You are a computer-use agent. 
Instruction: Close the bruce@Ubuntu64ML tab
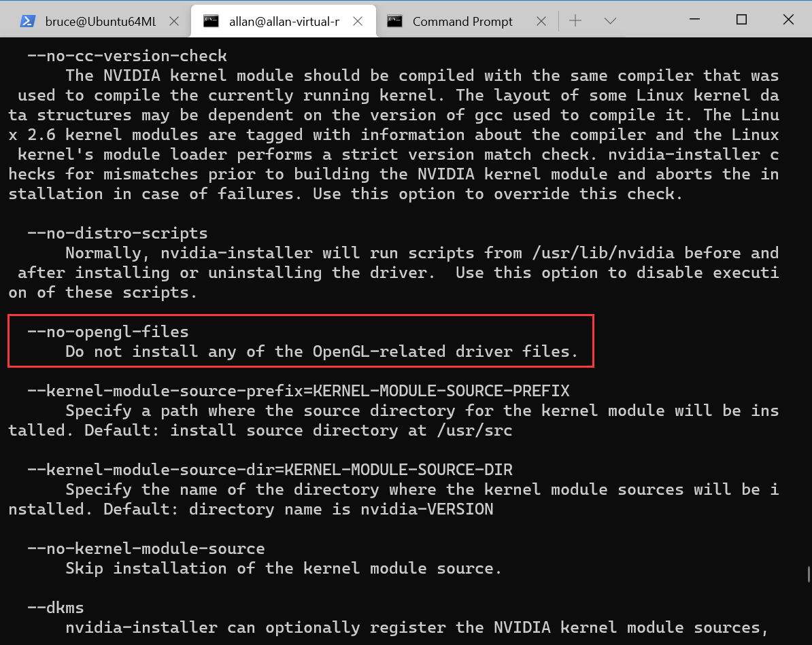(x=175, y=21)
